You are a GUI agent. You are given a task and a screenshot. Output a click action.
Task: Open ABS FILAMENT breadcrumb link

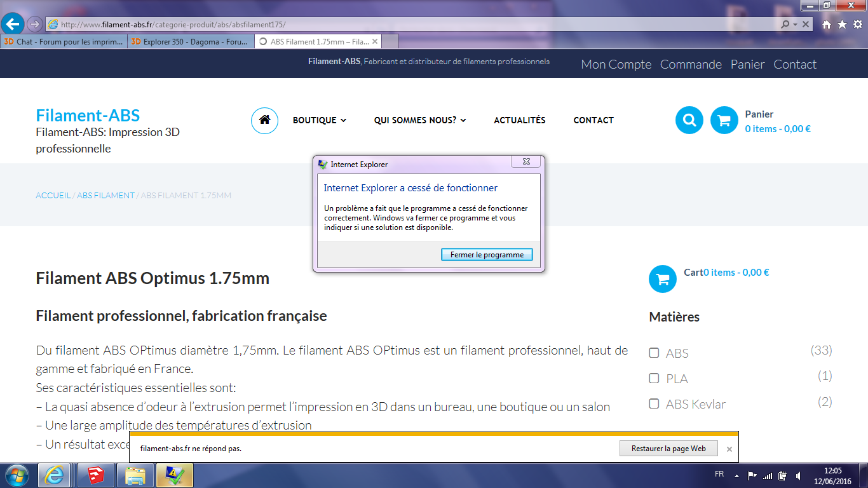tap(105, 196)
